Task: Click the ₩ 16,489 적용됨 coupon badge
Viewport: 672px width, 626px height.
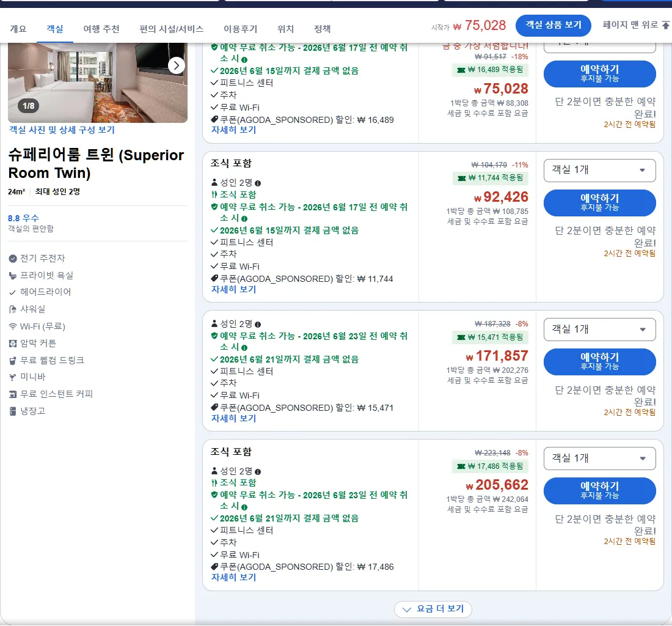Action: 490,70
